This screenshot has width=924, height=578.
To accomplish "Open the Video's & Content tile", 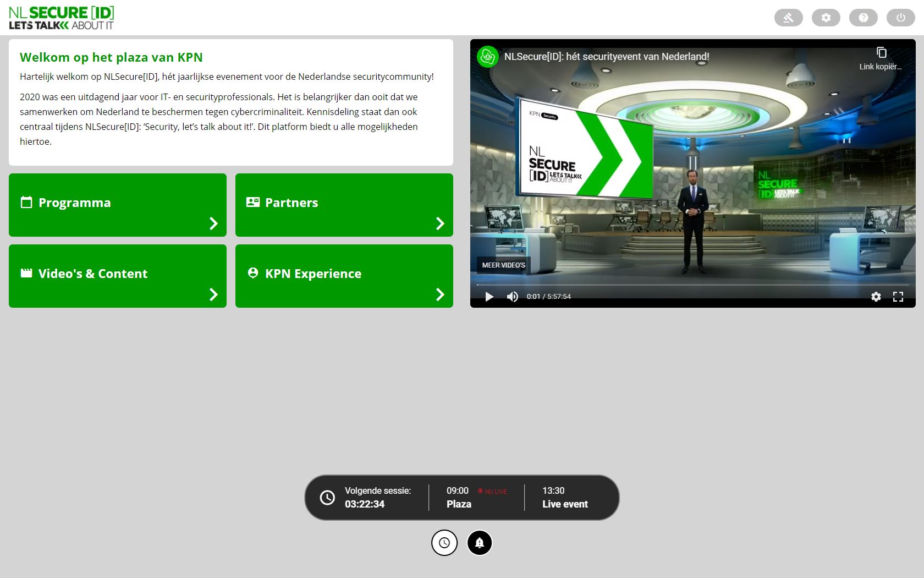I will 118,276.
